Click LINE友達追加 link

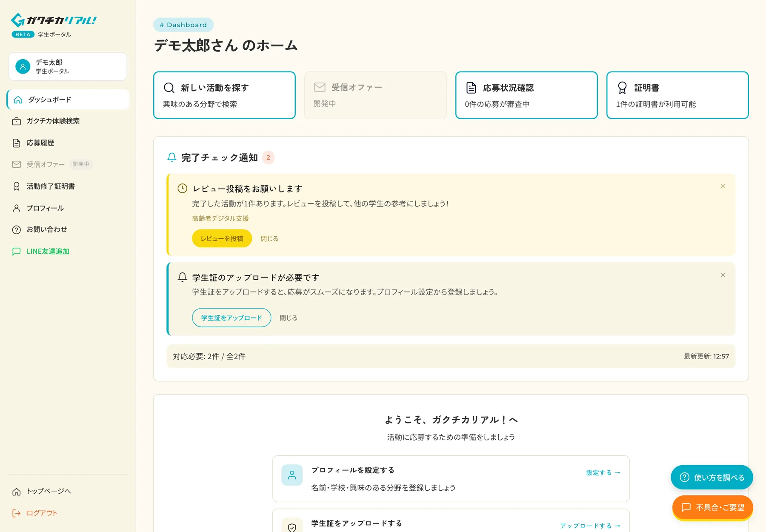point(68,252)
